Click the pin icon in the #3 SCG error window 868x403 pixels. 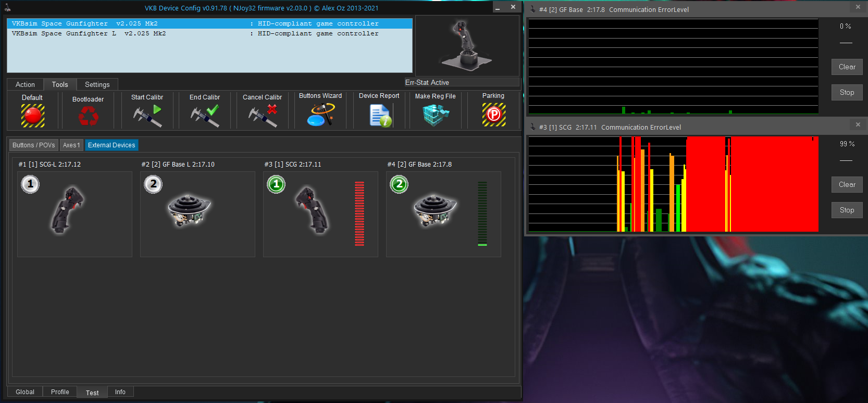[x=532, y=127]
